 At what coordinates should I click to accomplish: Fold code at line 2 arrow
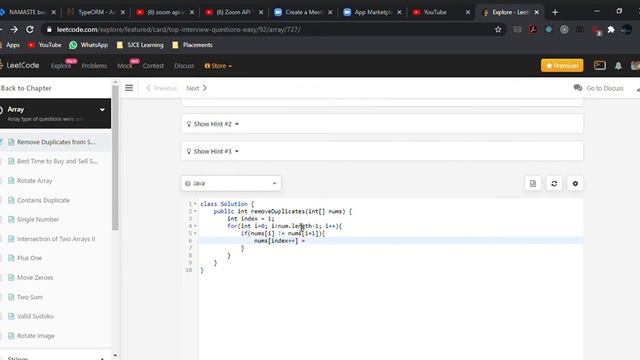click(195, 211)
